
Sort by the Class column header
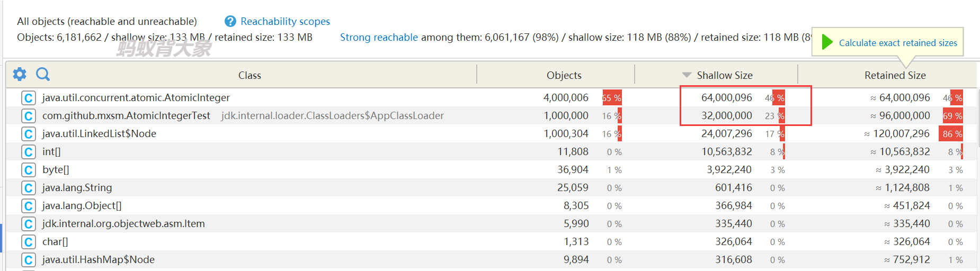[x=250, y=75]
